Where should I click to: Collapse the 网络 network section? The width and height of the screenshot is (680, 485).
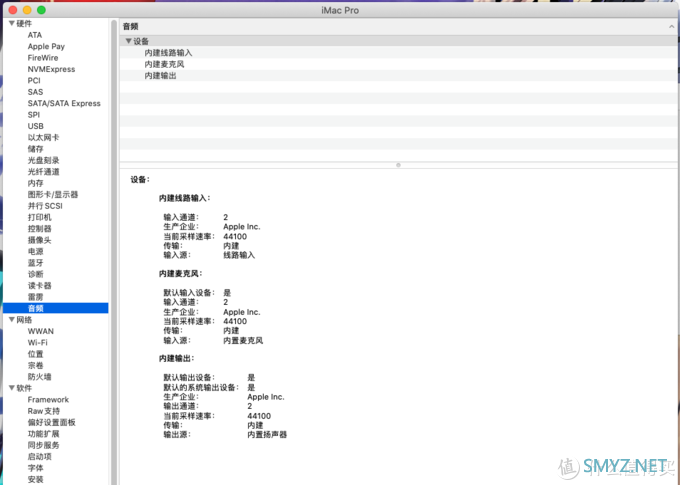(x=12, y=320)
